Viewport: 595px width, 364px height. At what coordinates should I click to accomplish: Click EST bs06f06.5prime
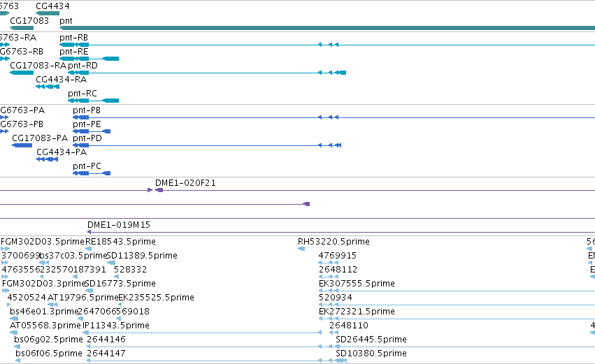tap(18, 361)
